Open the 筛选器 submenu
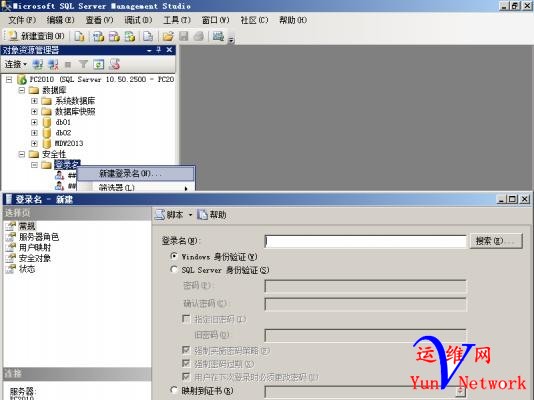The width and height of the screenshot is (534, 400). (x=136, y=187)
